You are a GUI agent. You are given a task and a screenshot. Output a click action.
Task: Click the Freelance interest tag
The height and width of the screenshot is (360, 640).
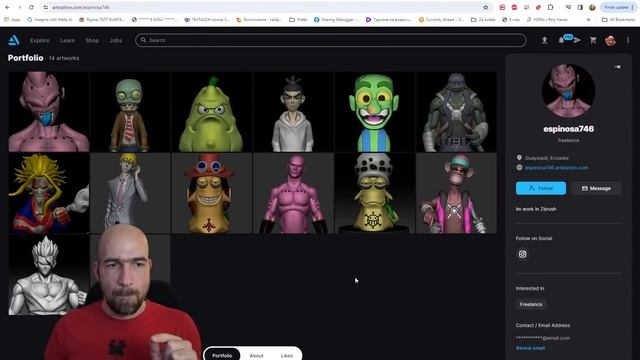[x=531, y=304]
